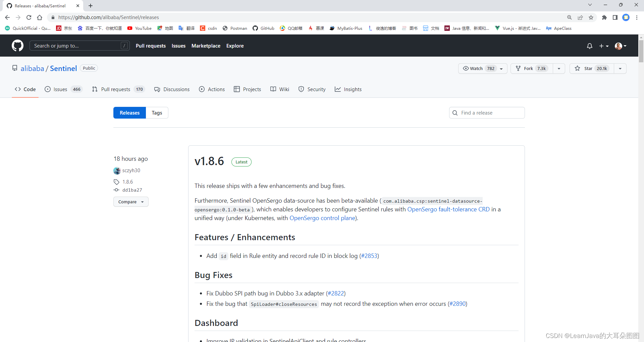Open the QuickOfficial bookmark

pos(28,28)
